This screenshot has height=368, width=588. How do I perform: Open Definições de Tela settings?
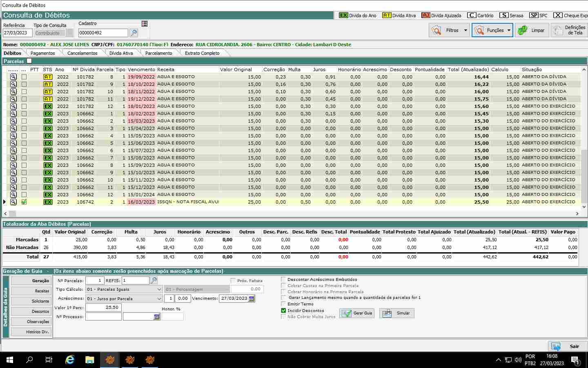tap(569, 30)
